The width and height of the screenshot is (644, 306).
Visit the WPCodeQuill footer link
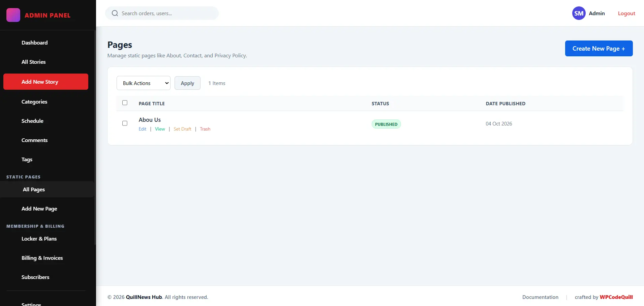(x=616, y=297)
